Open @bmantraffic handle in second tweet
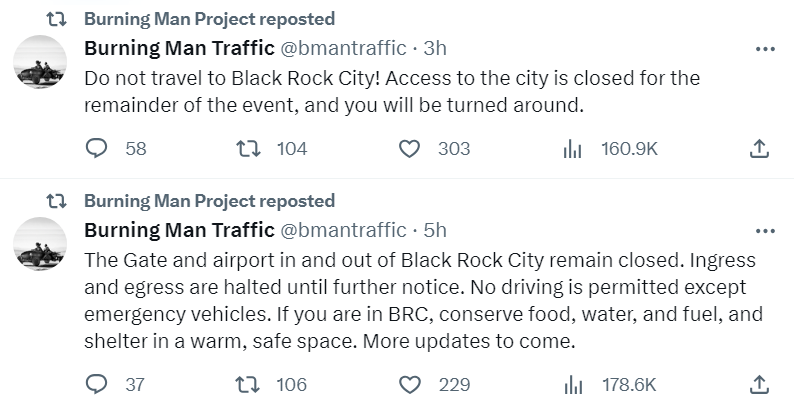 (x=343, y=230)
